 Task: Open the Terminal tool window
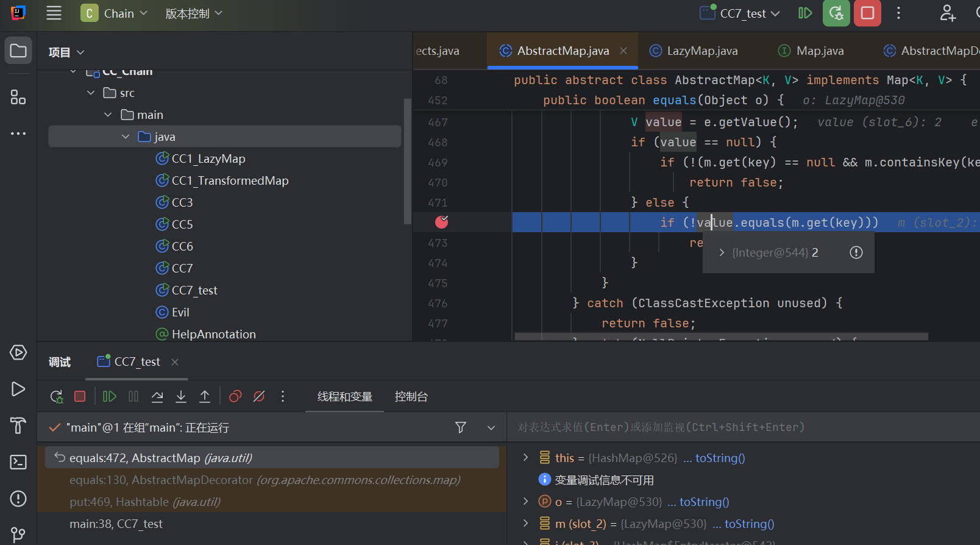coord(18,462)
